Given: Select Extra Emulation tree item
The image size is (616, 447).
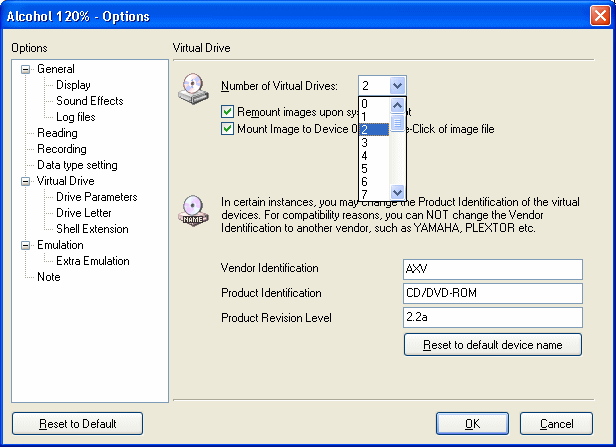Looking at the screenshot, I should (x=93, y=261).
